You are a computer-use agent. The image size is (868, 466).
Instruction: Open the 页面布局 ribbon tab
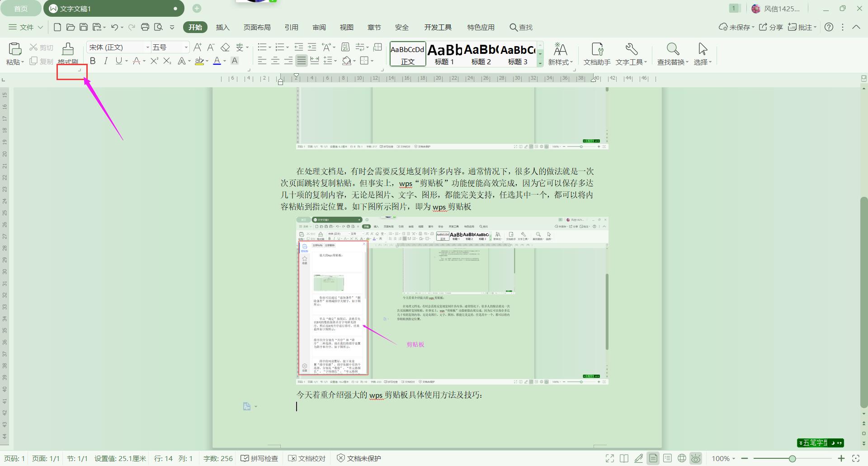(x=257, y=27)
